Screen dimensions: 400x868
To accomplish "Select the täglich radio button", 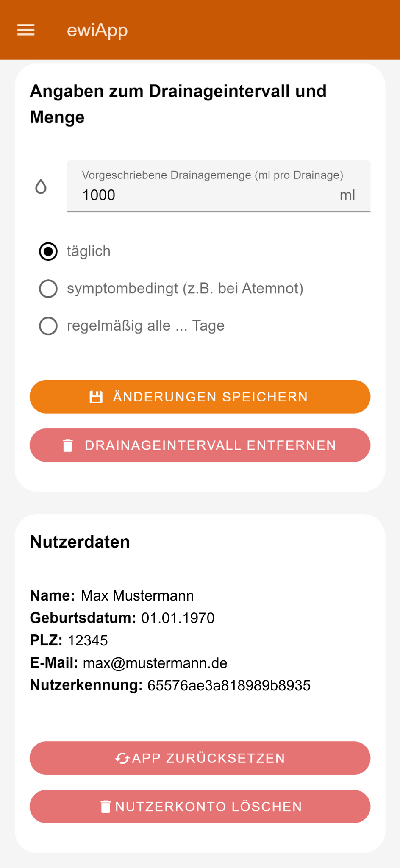I will (x=48, y=251).
